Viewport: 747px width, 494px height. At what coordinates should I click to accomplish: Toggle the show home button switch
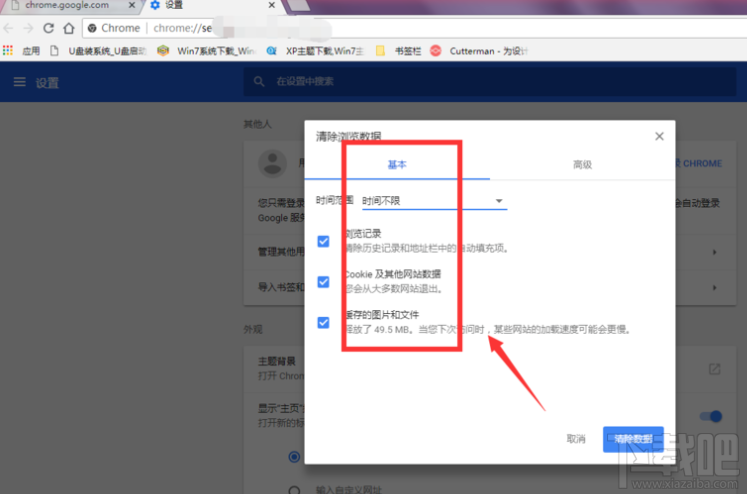710,416
